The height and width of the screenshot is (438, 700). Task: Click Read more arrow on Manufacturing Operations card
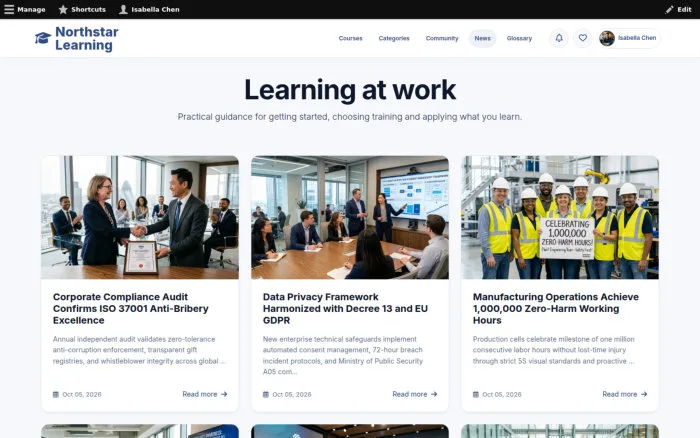pos(644,394)
